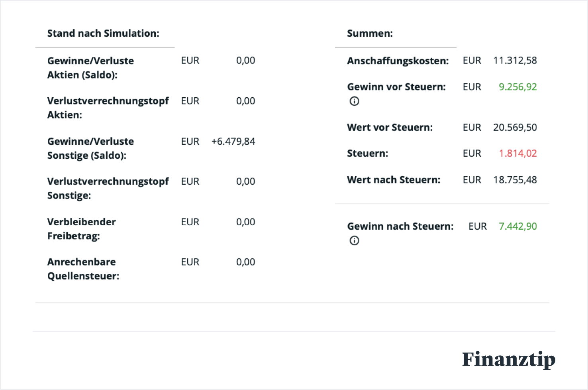Screen dimensions: 588x390
Task: Click the Verbleibender Freibetrag label
Action: pos(81,229)
